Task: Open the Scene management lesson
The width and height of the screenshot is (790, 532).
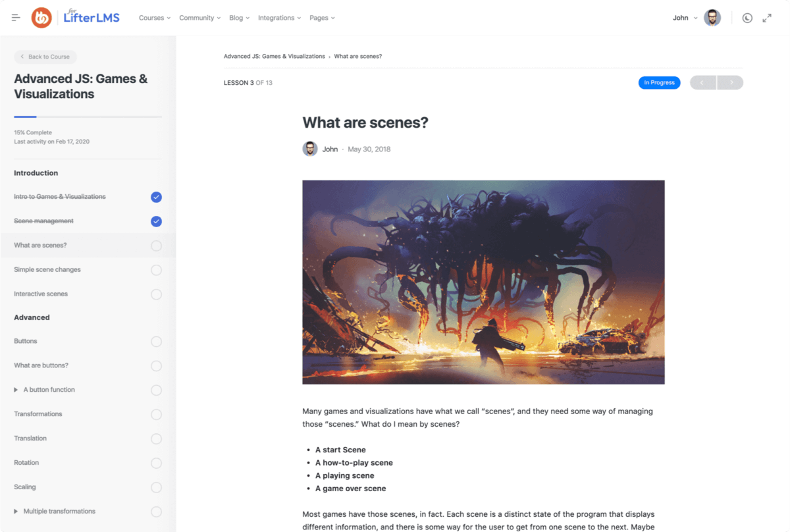Action: pos(43,221)
